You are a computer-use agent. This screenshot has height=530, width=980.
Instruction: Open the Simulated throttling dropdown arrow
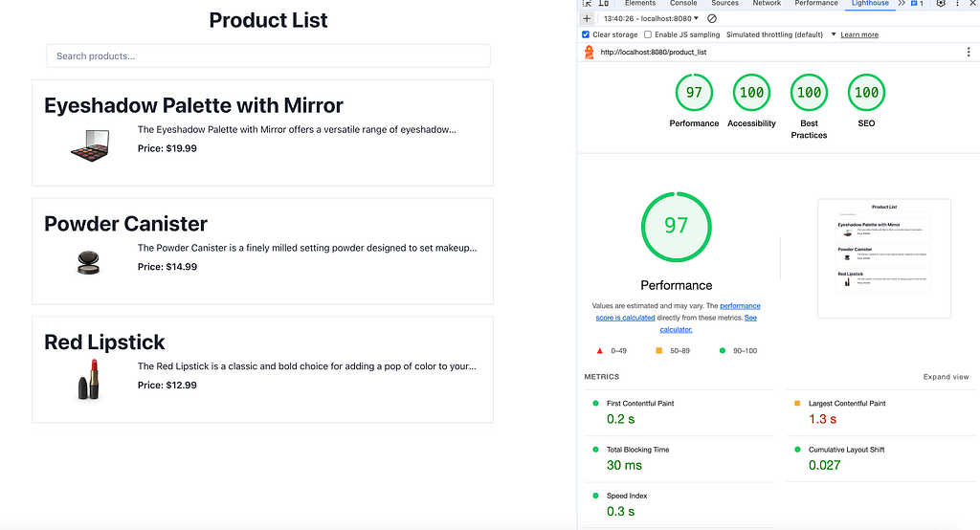pyautogui.click(x=834, y=34)
